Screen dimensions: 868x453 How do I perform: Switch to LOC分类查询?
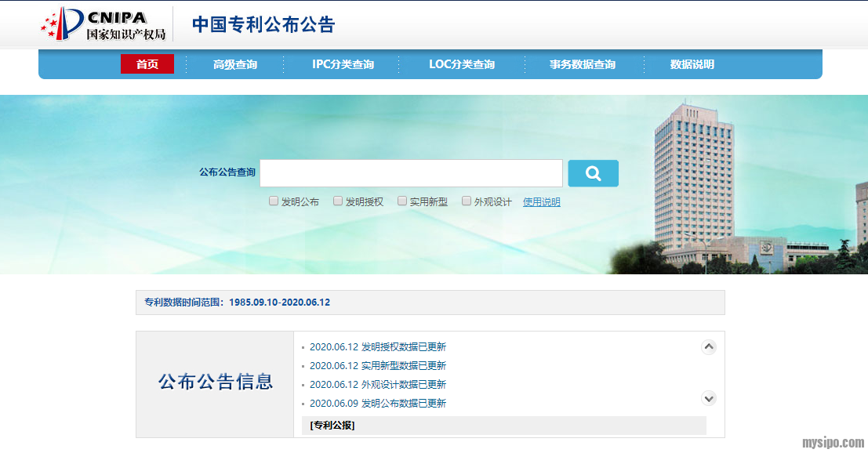(x=462, y=64)
